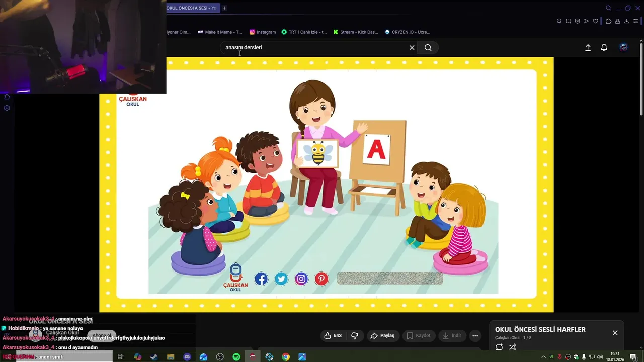This screenshot has height=362, width=644.
Task: Open the clock showing 19:31
Action: coord(615,357)
